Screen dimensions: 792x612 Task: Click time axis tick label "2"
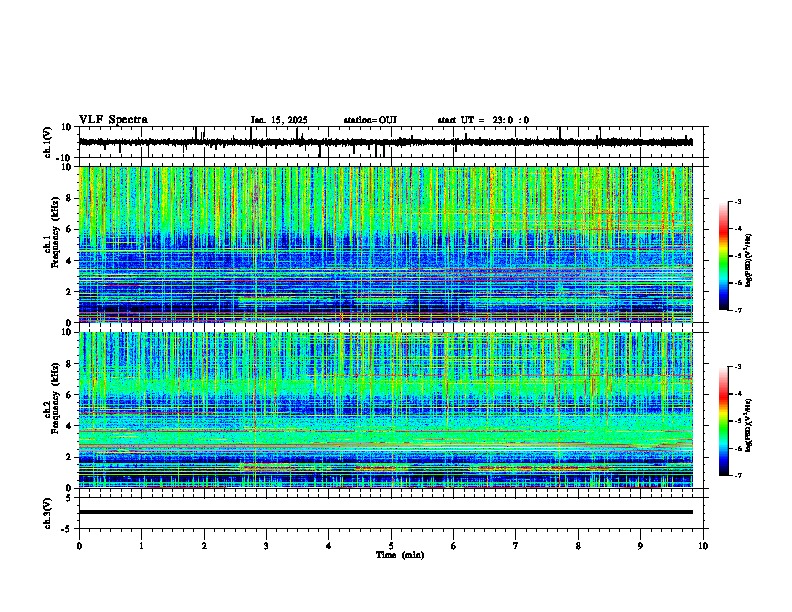(204, 546)
